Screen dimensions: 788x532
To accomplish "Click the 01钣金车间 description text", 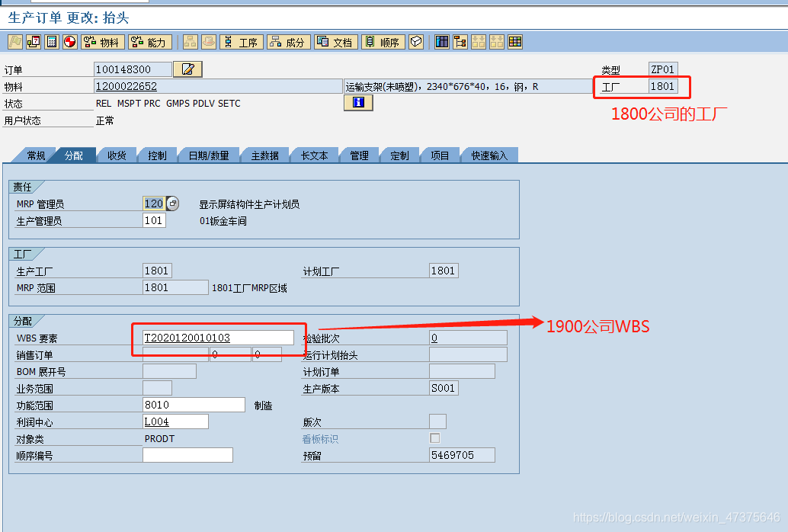I will [x=223, y=221].
